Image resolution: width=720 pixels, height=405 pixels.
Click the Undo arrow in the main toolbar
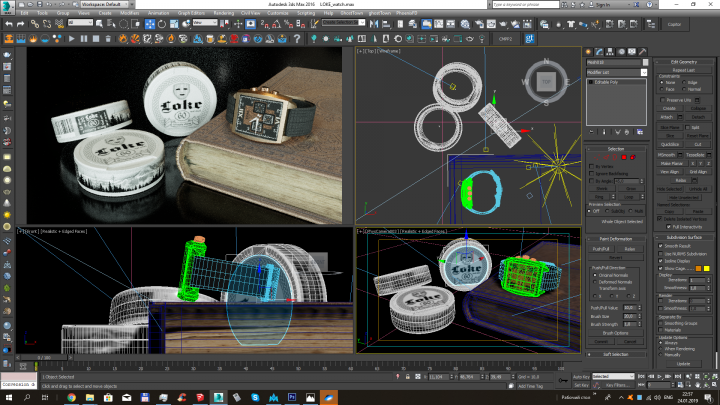9,24
